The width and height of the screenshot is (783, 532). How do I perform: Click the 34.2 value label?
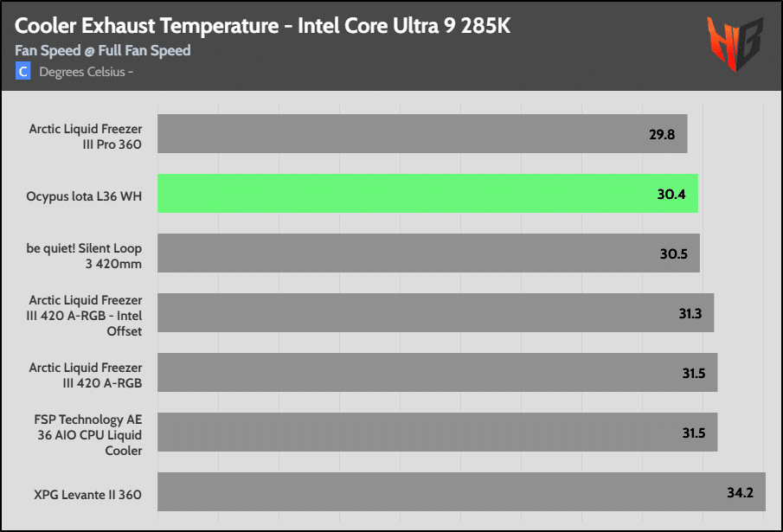tap(740, 492)
